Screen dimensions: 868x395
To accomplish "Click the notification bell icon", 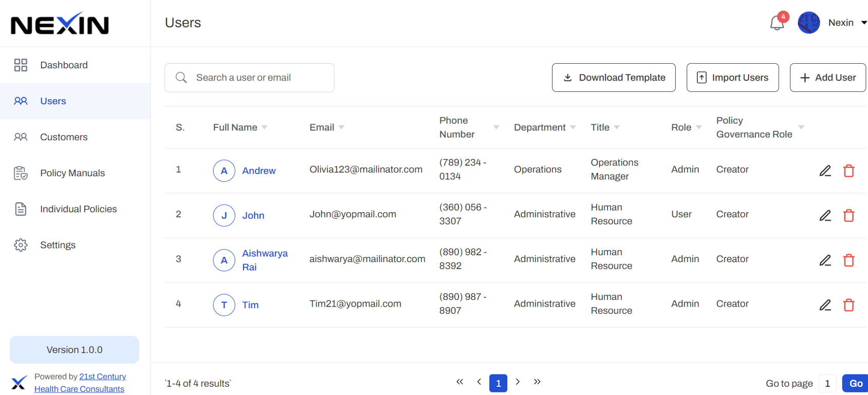I will [x=777, y=23].
